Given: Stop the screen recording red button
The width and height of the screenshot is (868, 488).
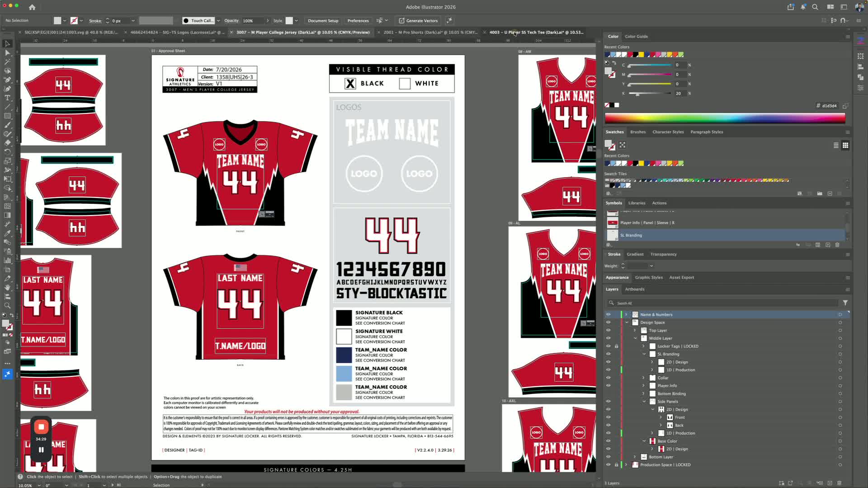Looking at the screenshot, I should [x=41, y=427].
